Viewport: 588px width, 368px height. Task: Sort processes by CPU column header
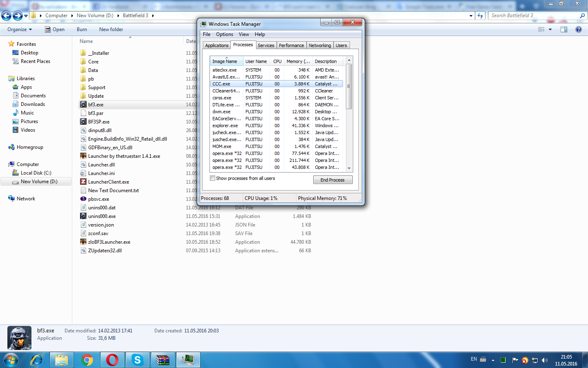277,61
